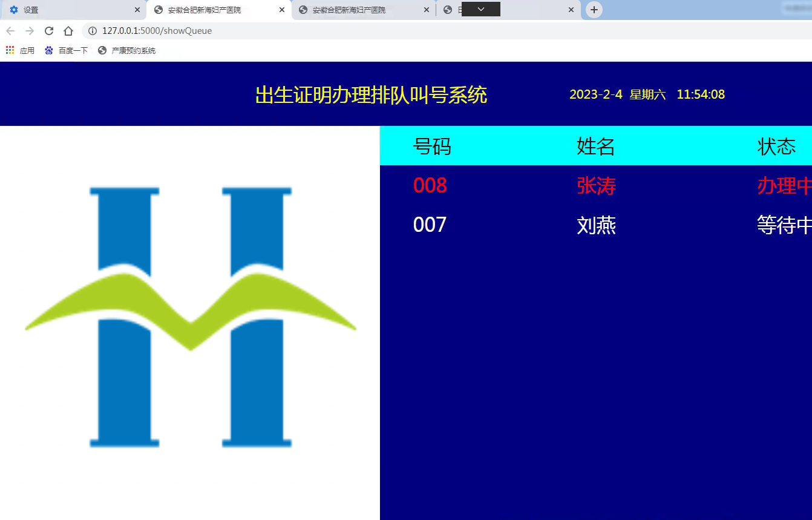The image size is (812, 520).
Task: Click the date 2023-2-4
Action: click(596, 94)
